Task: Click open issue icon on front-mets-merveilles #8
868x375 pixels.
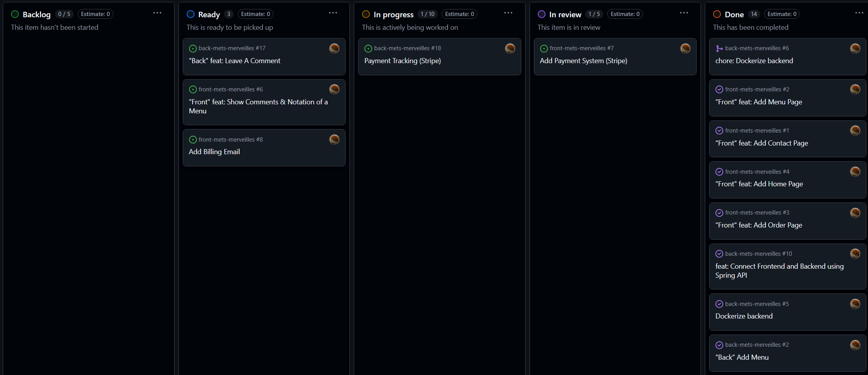Action: (193, 140)
